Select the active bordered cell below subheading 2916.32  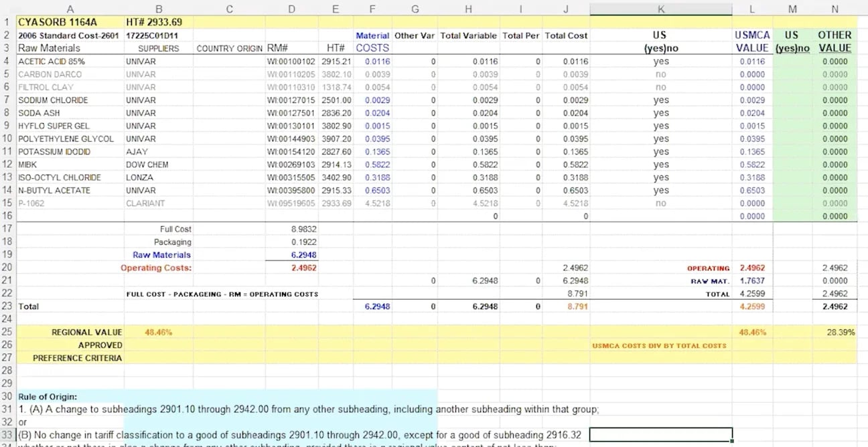click(x=660, y=434)
